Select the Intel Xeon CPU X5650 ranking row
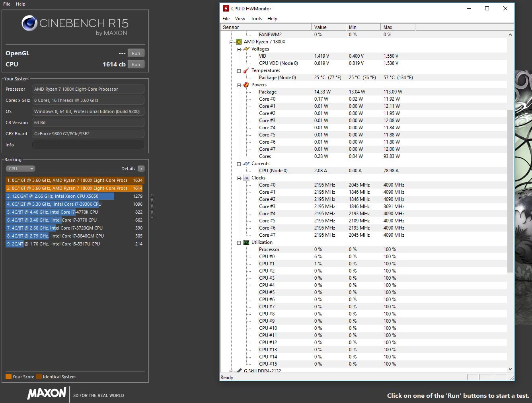This screenshot has width=532, height=403. (x=74, y=196)
